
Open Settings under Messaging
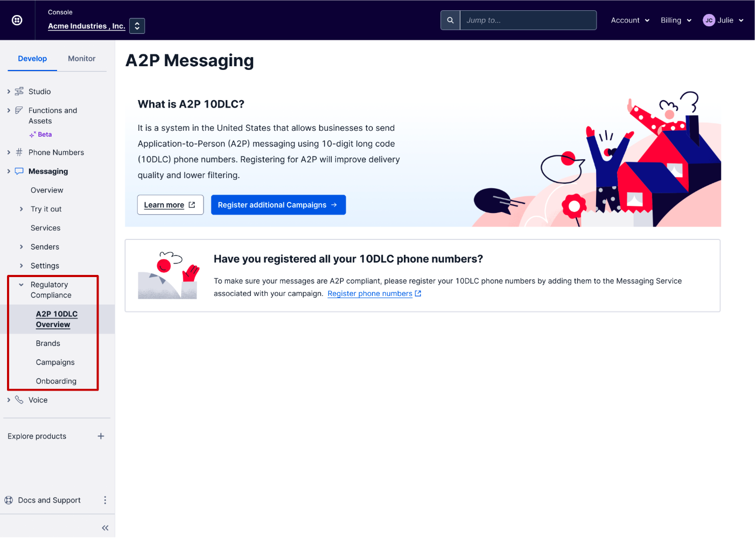(45, 266)
